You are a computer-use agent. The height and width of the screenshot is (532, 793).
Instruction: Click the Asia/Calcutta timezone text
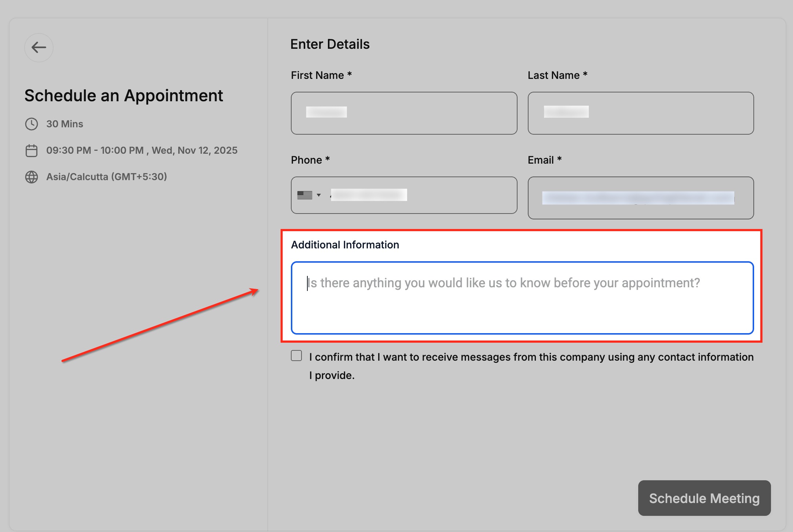click(106, 177)
